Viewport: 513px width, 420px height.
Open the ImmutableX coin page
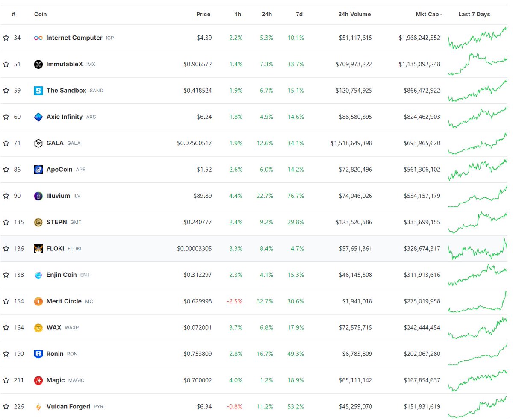point(65,64)
